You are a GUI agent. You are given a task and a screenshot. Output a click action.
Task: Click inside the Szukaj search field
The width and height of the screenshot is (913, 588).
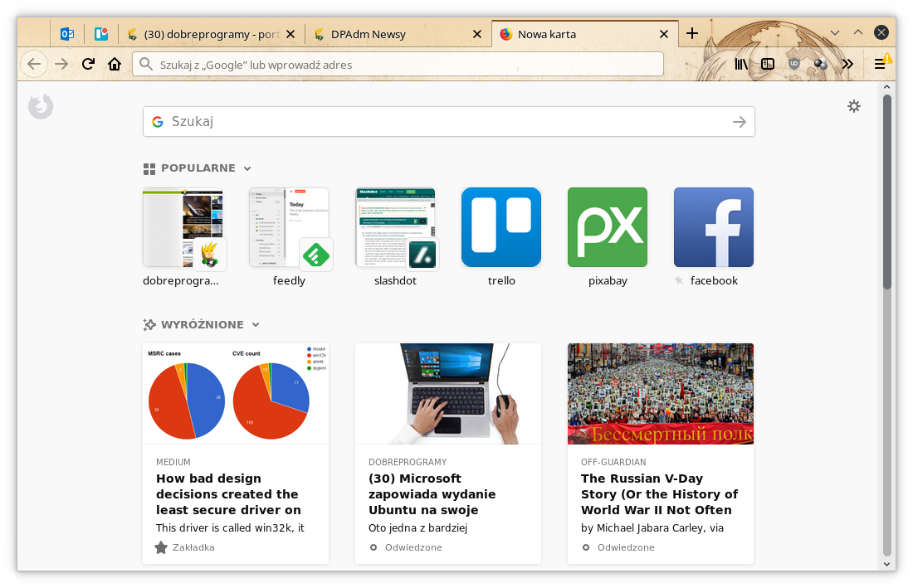point(373,121)
